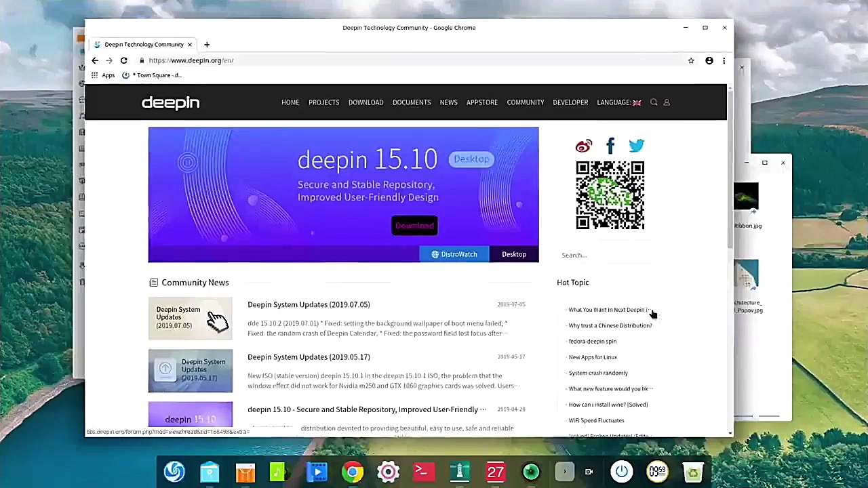Image resolution: width=868 pixels, height=488 pixels.
Task: Bookmark this page with the star icon
Action: [691, 60]
